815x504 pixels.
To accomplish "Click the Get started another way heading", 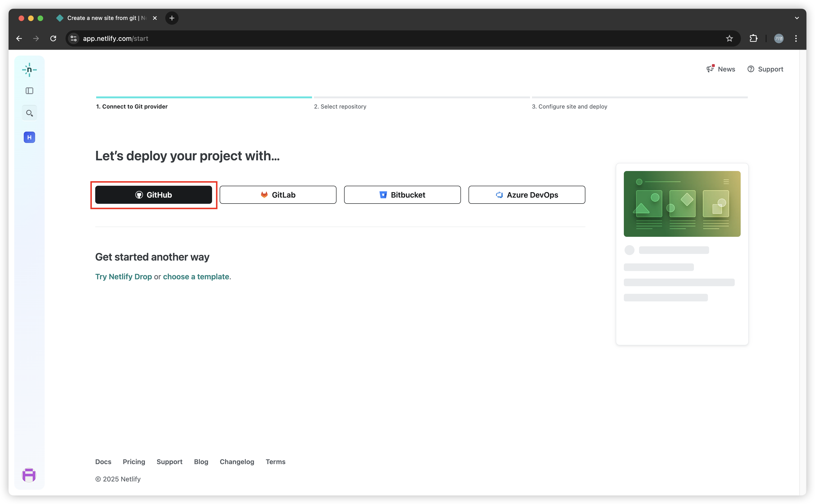I will point(152,257).
